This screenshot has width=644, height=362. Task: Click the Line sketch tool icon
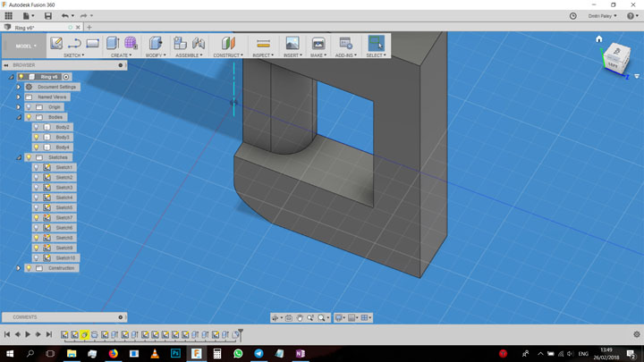pos(74,43)
